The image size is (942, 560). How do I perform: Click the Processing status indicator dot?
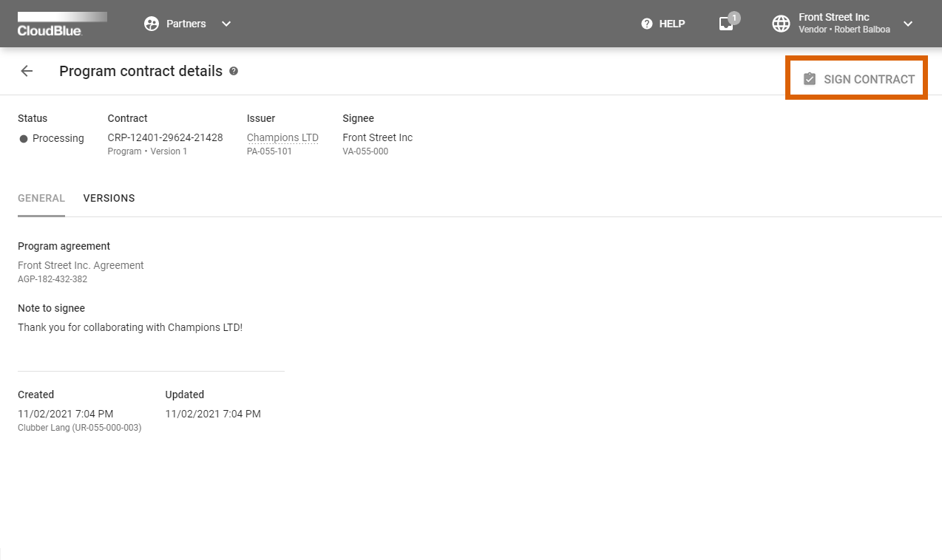click(x=24, y=138)
